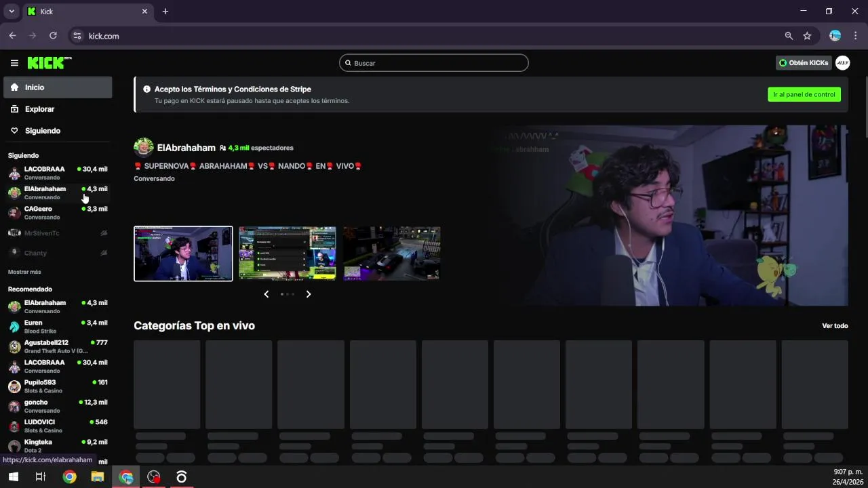This screenshot has width=868, height=488.
Task: Open File Explorer from the taskbar
Action: pos(98,477)
